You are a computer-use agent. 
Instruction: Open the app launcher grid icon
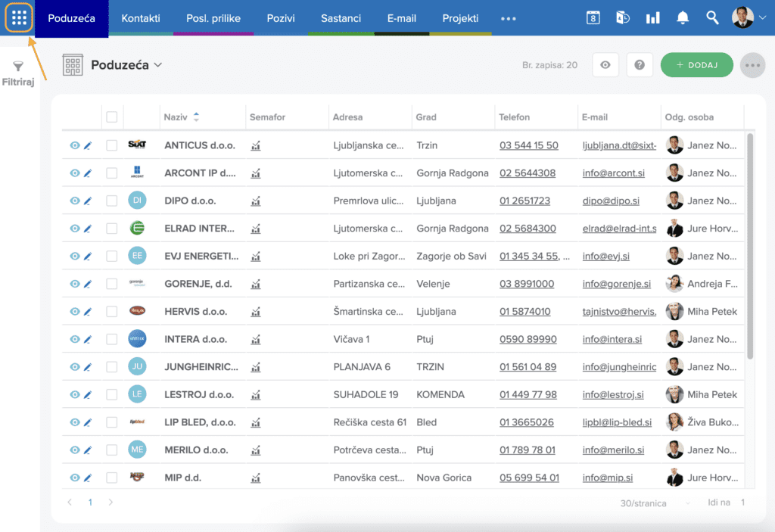coord(20,17)
